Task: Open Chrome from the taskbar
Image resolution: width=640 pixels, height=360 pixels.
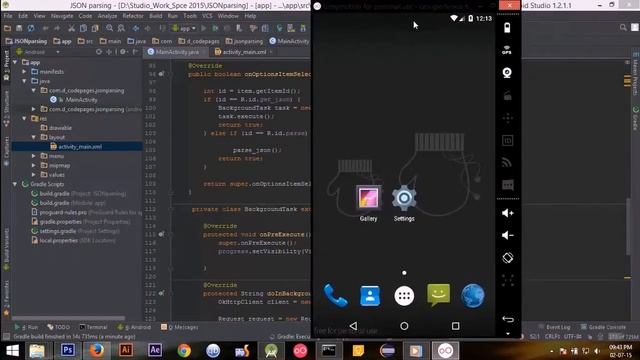Action: point(184,351)
